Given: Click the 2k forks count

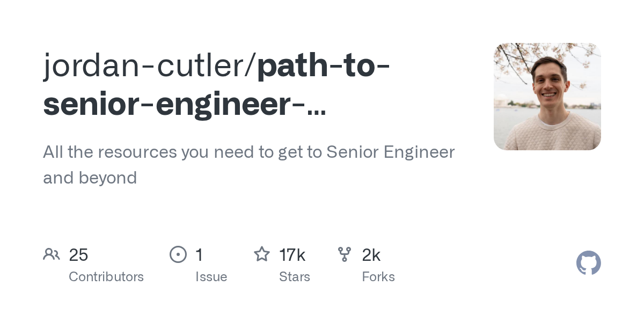Looking at the screenshot, I should [371, 255].
